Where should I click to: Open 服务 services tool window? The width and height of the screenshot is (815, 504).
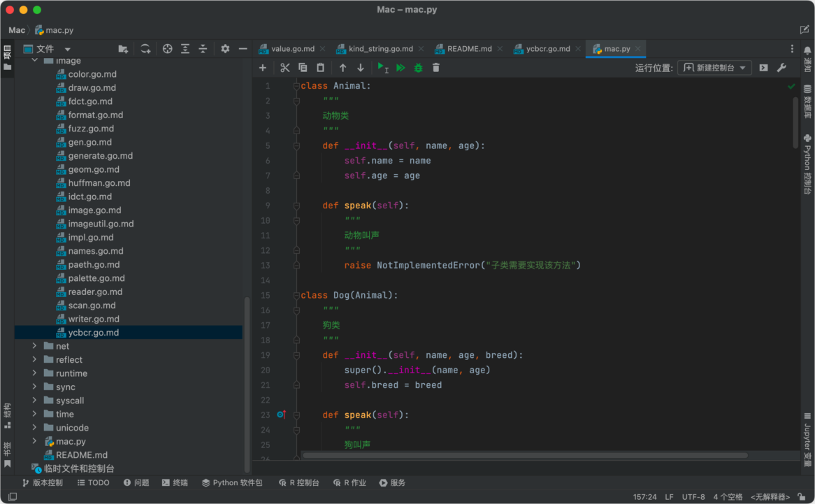(392, 483)
